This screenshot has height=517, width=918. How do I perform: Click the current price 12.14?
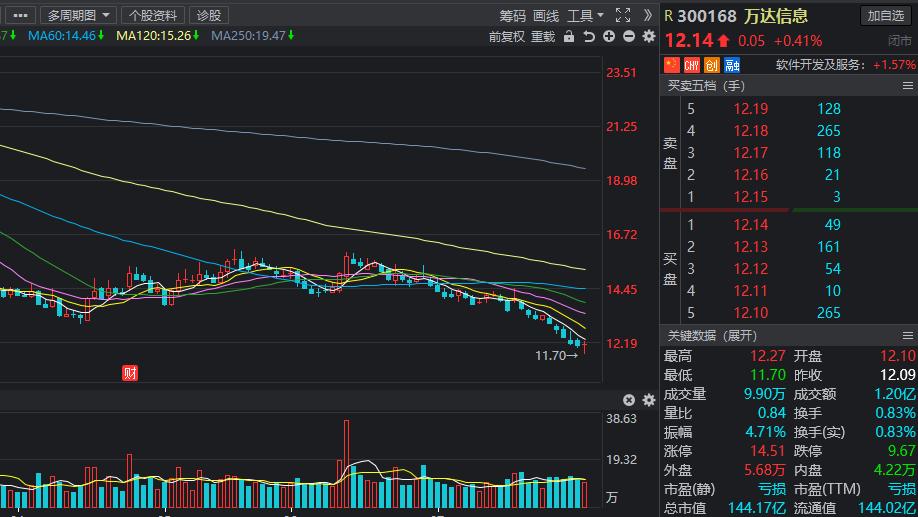[689, 40]
